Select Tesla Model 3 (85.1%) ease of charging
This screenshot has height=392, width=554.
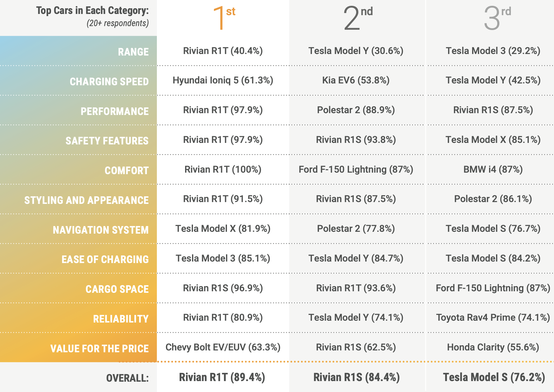[x=223, y=258]
